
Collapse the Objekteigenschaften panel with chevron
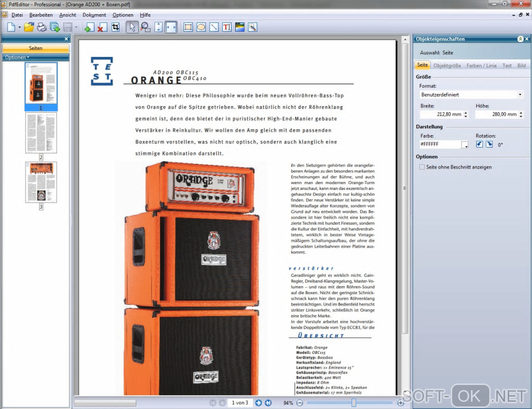coord(520,39)
